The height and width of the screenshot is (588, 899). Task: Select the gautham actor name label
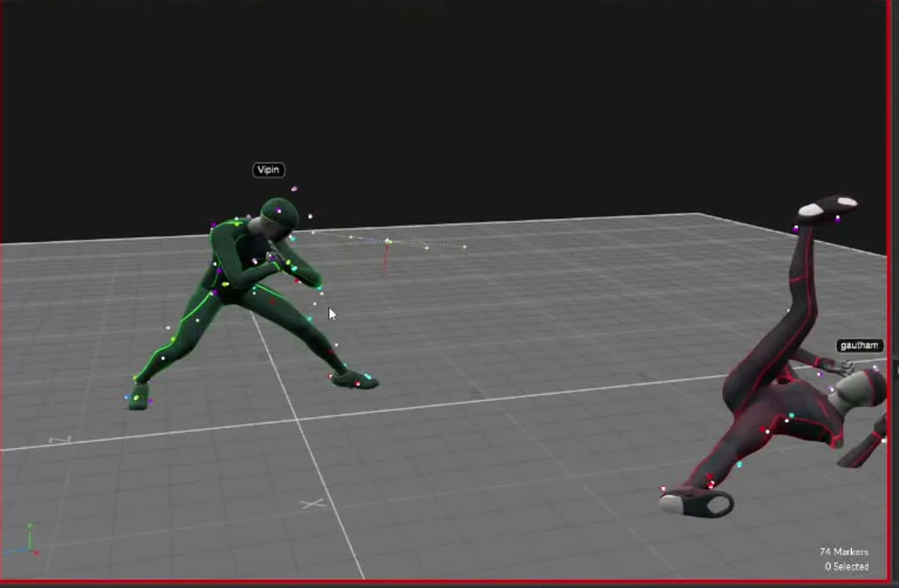(859, 346)
